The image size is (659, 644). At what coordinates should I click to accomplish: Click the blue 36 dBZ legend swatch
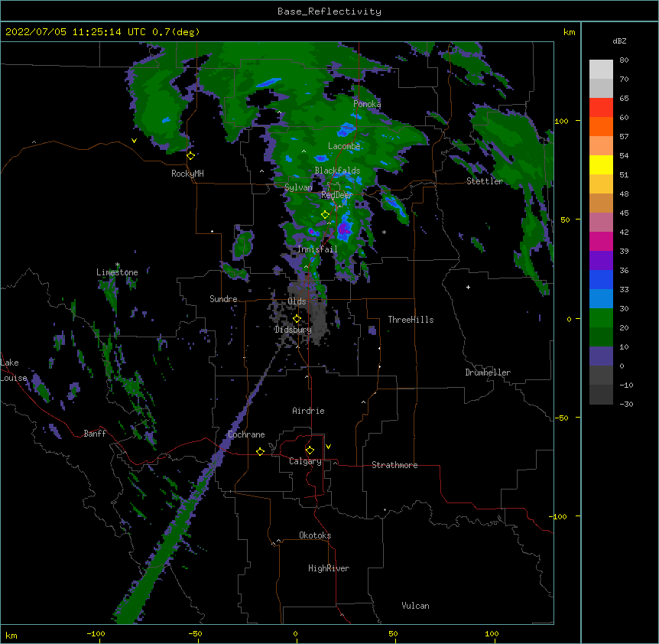point(601,279)
